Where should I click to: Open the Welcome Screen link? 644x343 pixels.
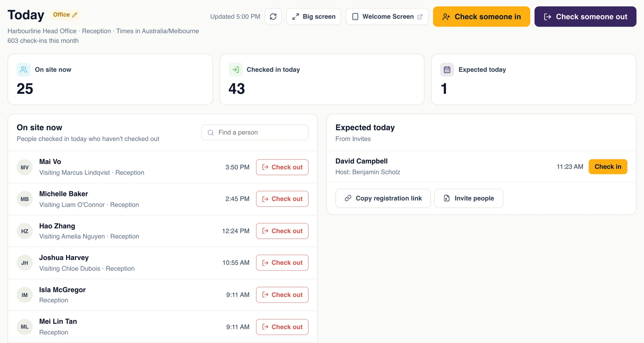point(387,16)
